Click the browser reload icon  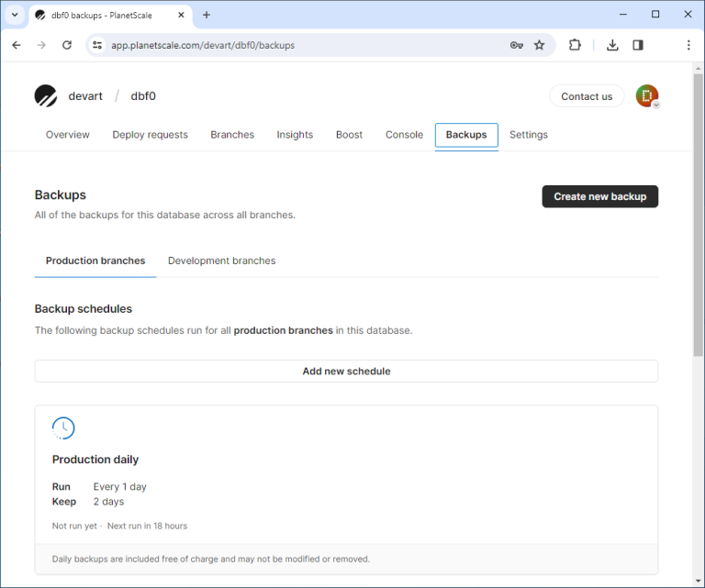tap(67, 45)
